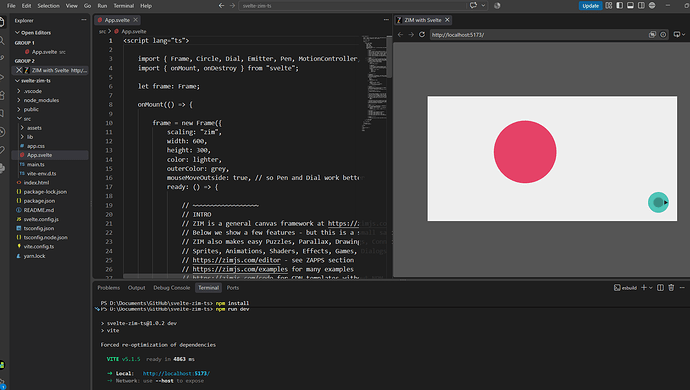Click the browser preview URL field
Viewport: 690px width, 390px height.
[537, 35]
